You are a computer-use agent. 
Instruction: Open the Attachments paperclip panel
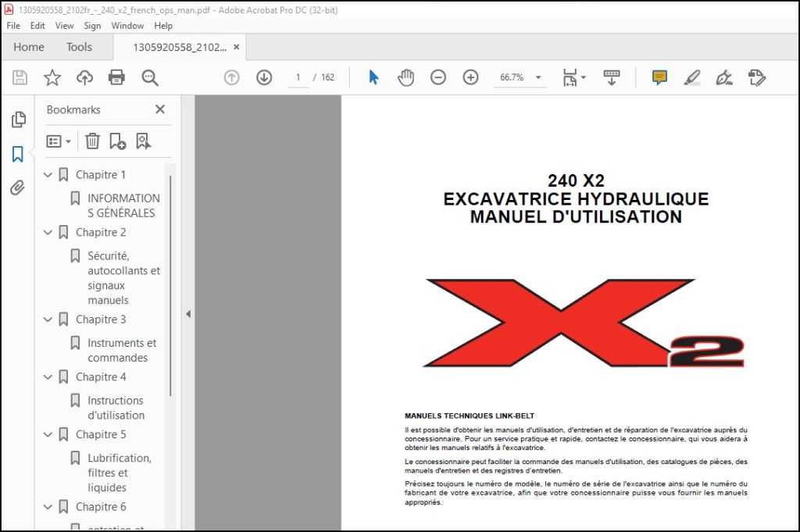(x=18, y=187)
